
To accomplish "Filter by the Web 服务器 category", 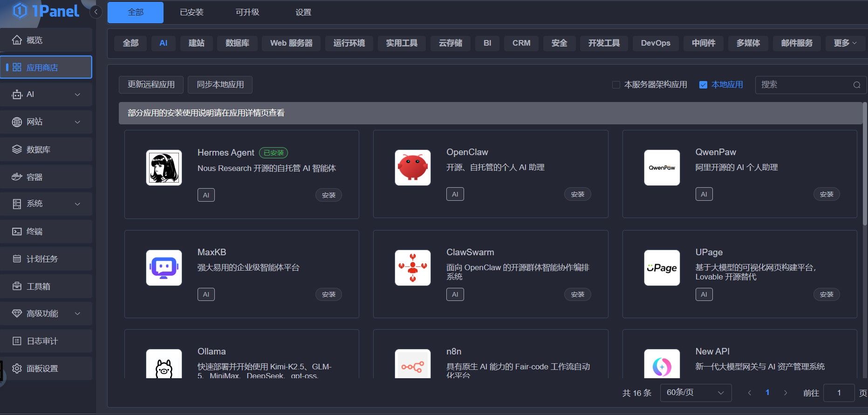I will click(x=291, y=43).
